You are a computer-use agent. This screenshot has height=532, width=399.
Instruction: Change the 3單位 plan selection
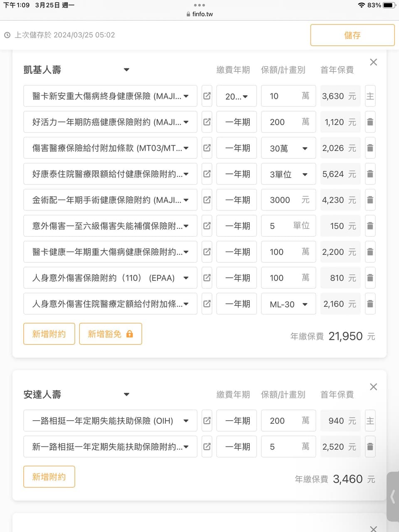288,174
